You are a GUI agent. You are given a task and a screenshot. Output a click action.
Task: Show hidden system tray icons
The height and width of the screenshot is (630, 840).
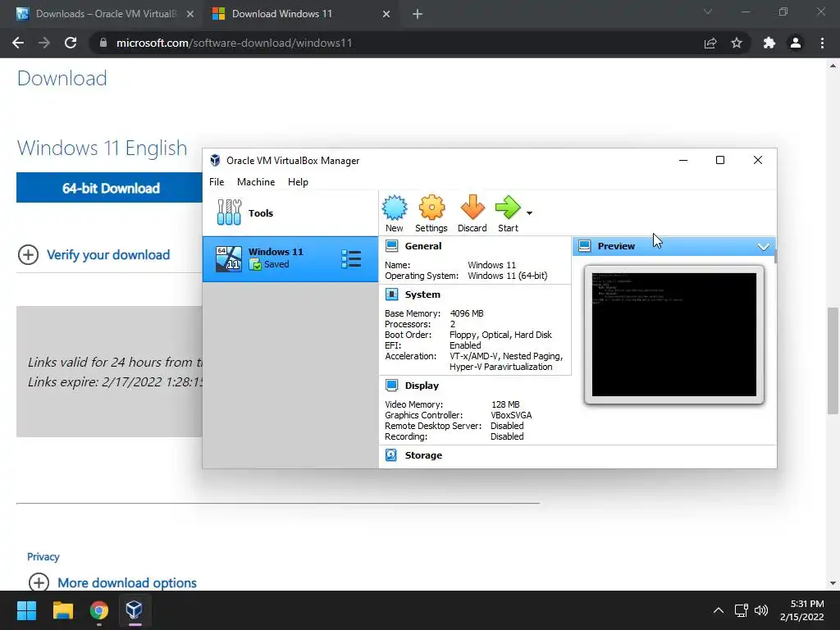719,610
